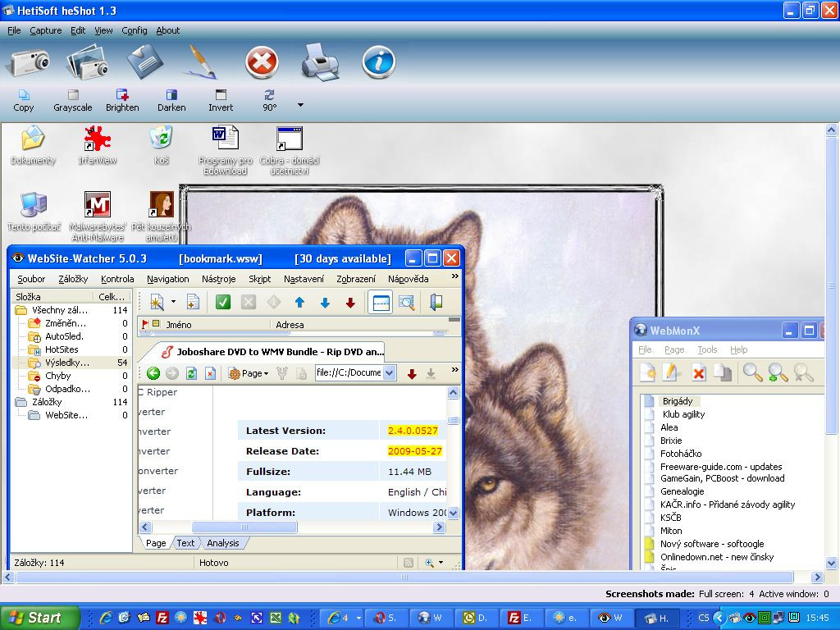
Task: Click the red X delete icon in WebMonX
Action: [698, 372]
